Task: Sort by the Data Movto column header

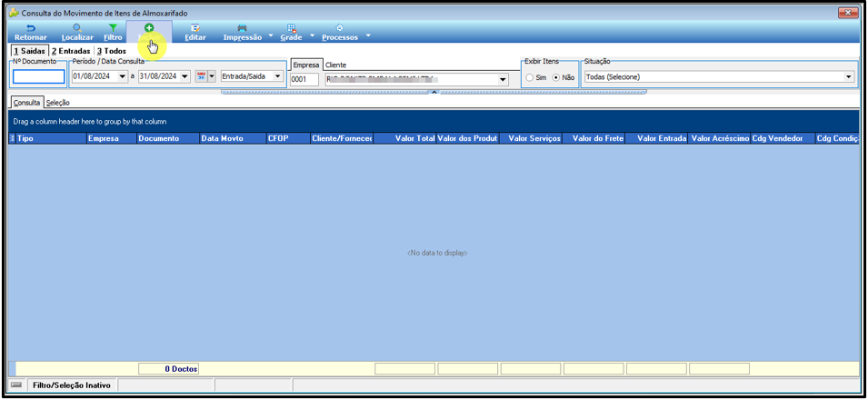Action: [x=233, y=138]
